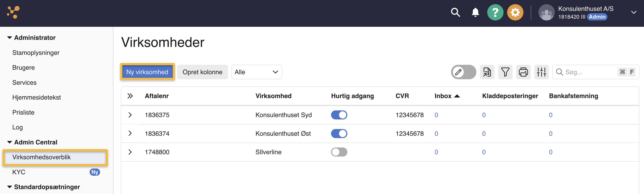Open the orange settings gear

(515, 12)
